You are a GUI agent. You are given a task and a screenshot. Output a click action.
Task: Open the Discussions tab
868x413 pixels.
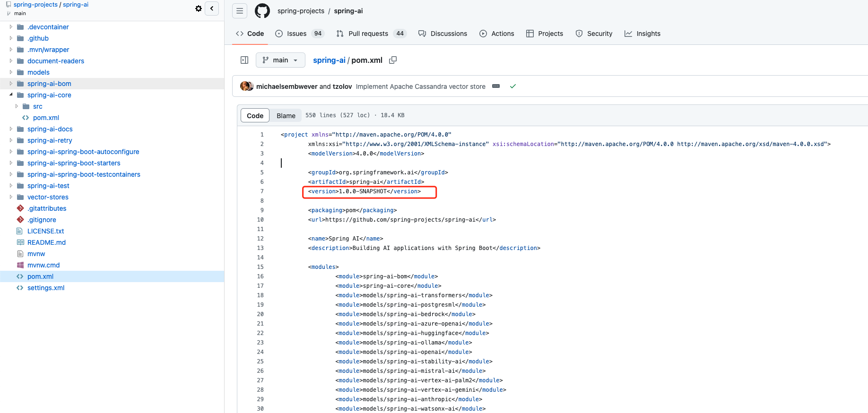click(x=443, y=34)
